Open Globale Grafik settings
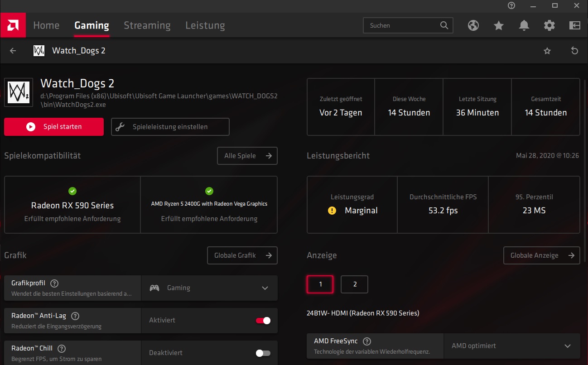 242,255
